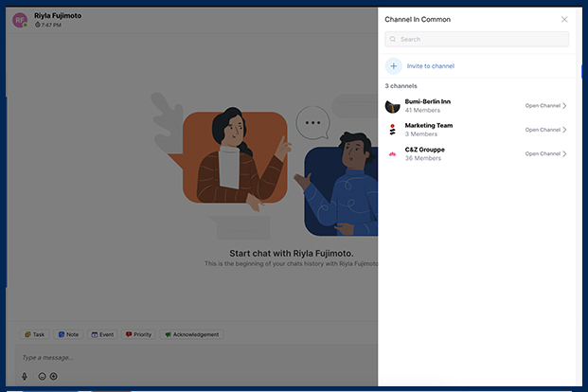
Task: Open the emoji picker icon
Action: coord(42,376)
